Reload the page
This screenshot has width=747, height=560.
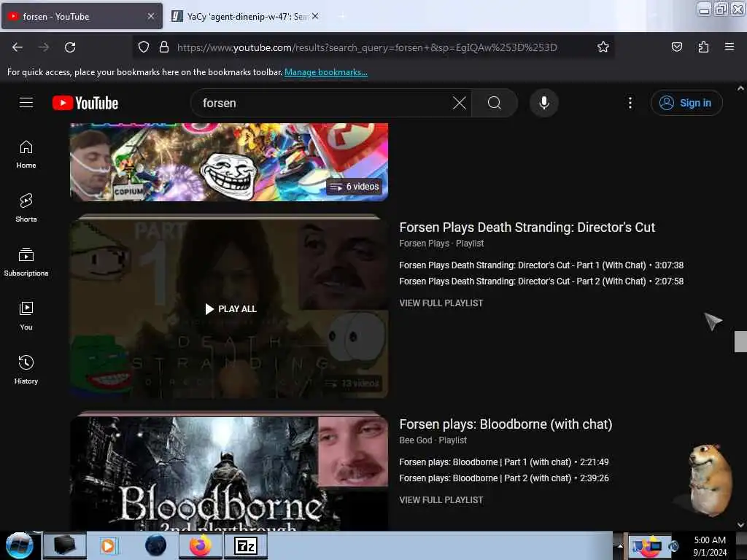pos(70,47)
